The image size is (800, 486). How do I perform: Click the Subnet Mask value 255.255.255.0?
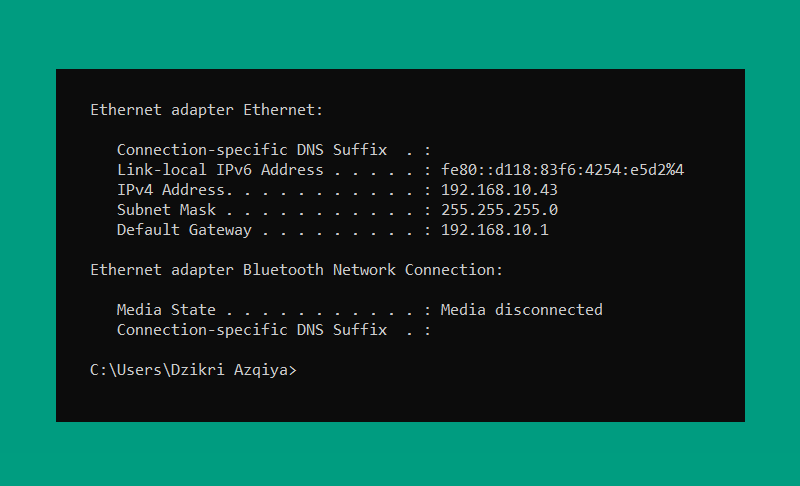[x=499, y=210]
